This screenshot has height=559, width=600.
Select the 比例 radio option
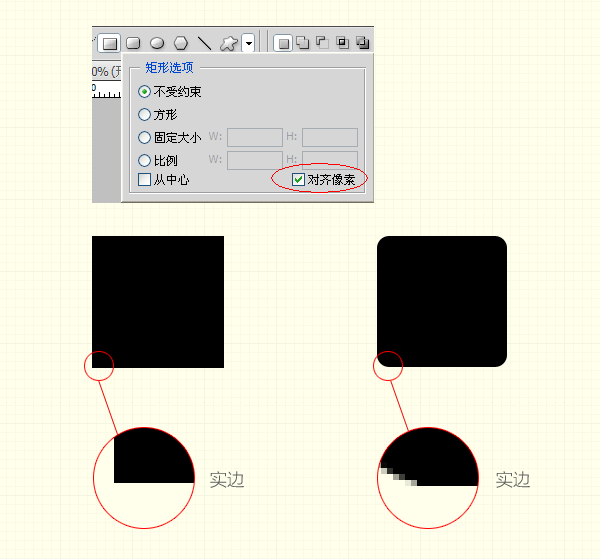[144, 160]
